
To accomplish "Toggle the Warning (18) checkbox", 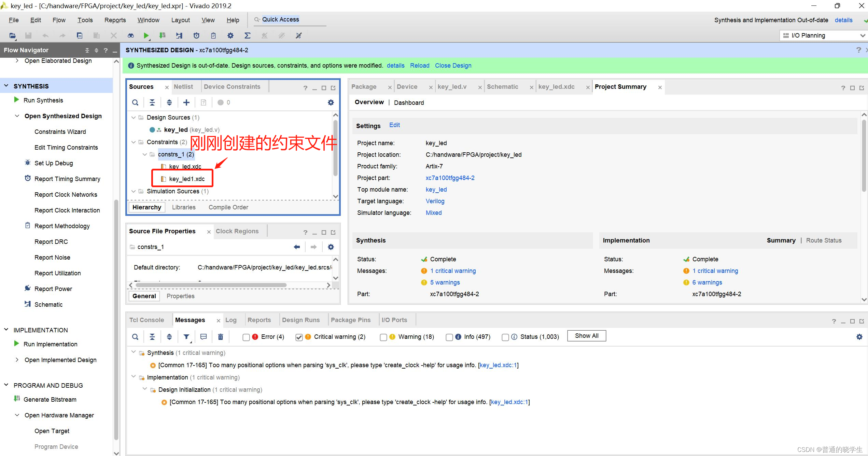I will (383, 337).
